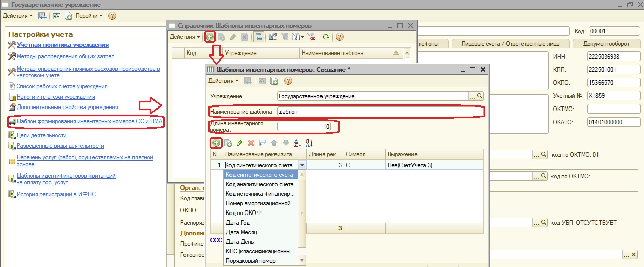Screen dimensions: 644x267
Task: Open Учетная политика учреждения link
Action: coord(63,45)
